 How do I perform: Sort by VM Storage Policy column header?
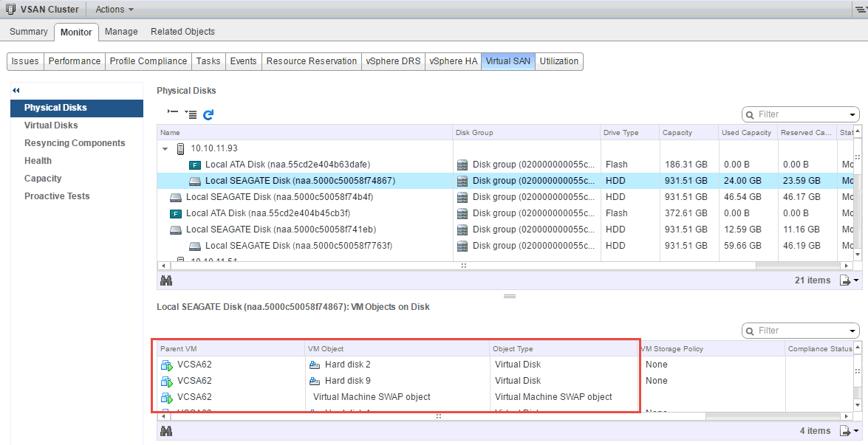pyautogui.click(x=711, y=349)
